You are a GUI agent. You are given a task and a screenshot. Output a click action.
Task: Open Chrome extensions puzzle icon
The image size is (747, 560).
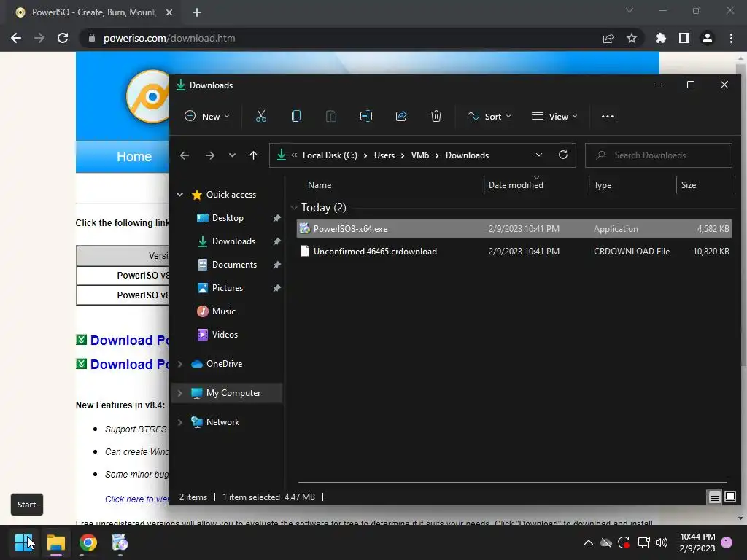pos(660,38)
